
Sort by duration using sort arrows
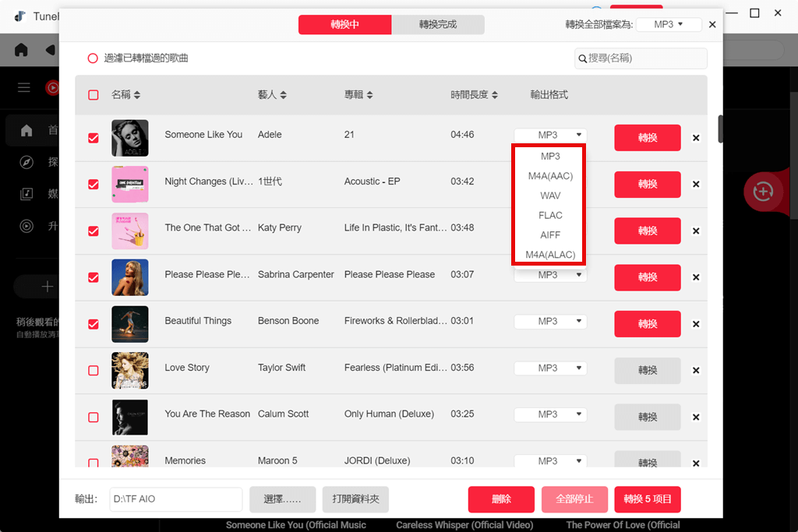[495, 94]
